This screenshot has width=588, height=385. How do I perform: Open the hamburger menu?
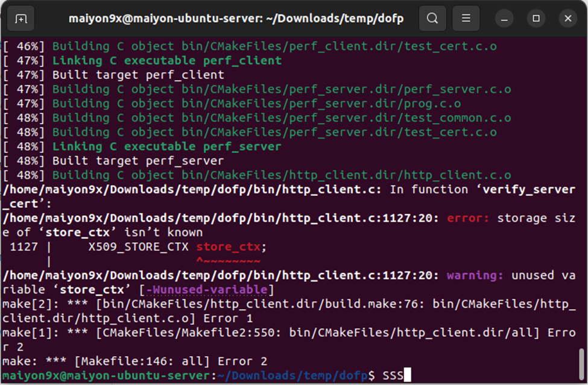(x=466, y=18)
